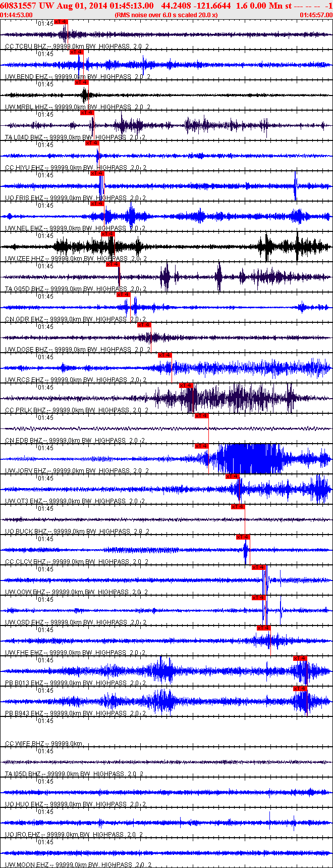This screenshot has height=868, width=333.
Task: Select the UW.OOW EHZ station label
Action: pyautogui.click(x=26, y=592)
